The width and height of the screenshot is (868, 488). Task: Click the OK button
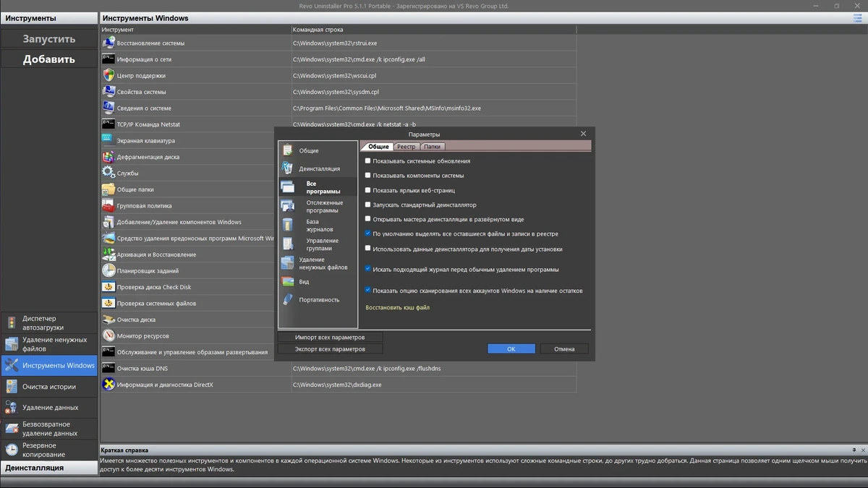coord(511,348)
